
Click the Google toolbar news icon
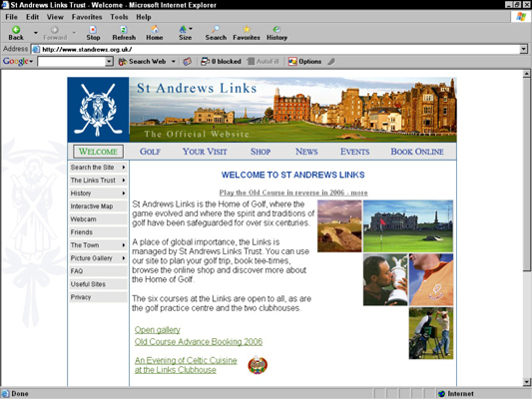click(187, 62)
